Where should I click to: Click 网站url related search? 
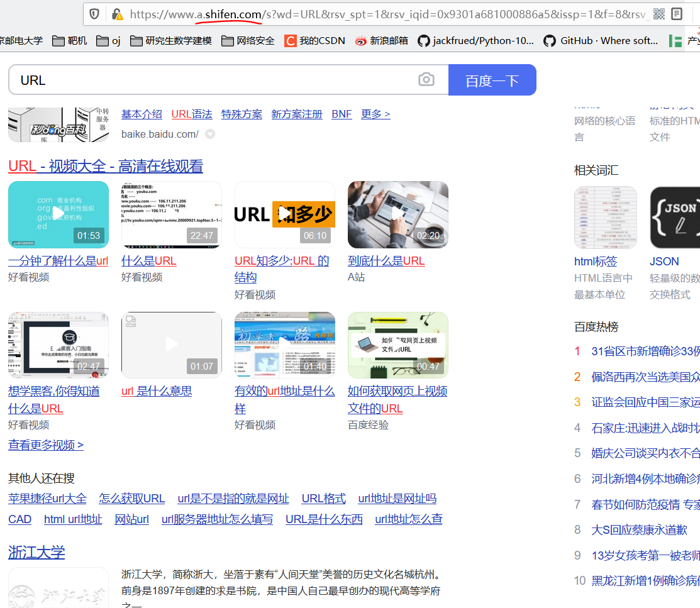[131, 519]
